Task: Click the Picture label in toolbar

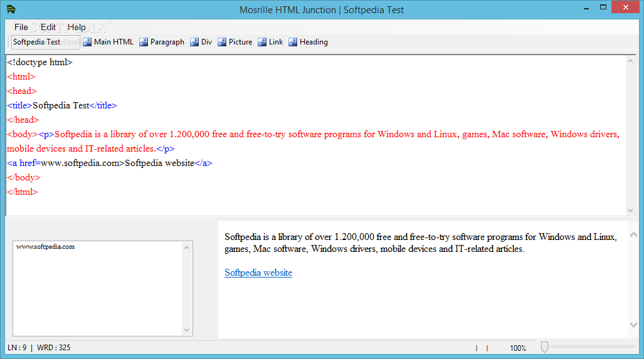Action: [x=240, y=42]
